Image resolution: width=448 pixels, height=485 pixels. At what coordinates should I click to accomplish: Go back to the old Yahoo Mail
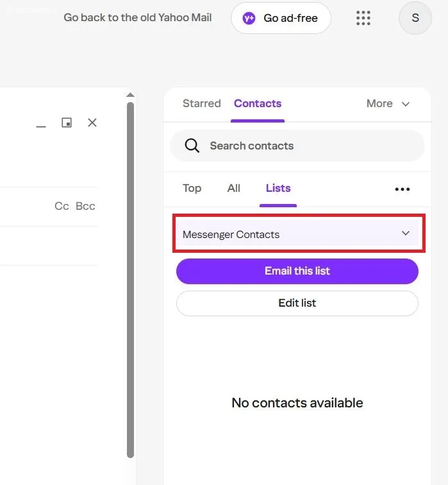(x=138, y=17)
